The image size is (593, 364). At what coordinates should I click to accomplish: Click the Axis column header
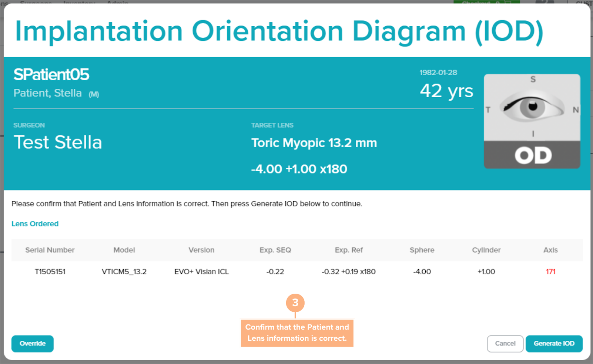tap(550, 250)
